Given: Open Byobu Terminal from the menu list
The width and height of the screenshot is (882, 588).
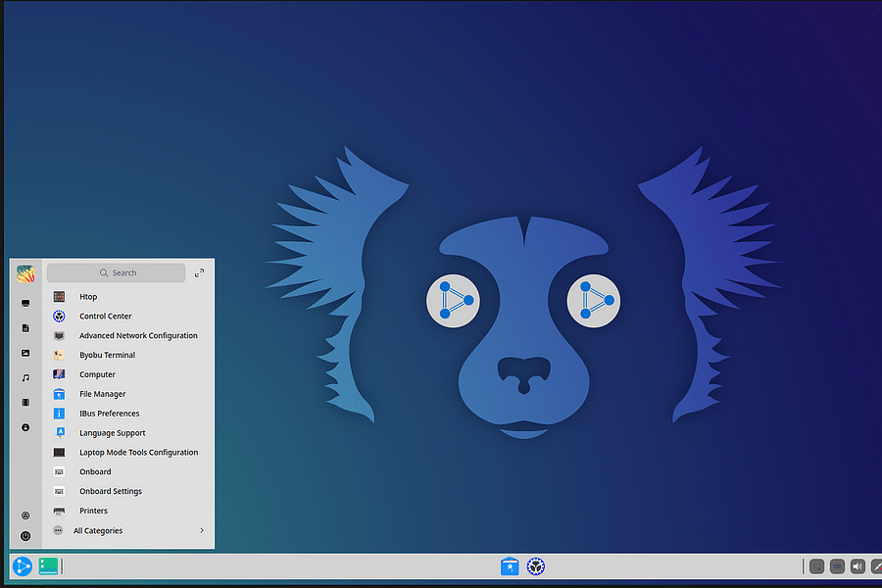Looking at the screenshot, I should click(108, 355).
